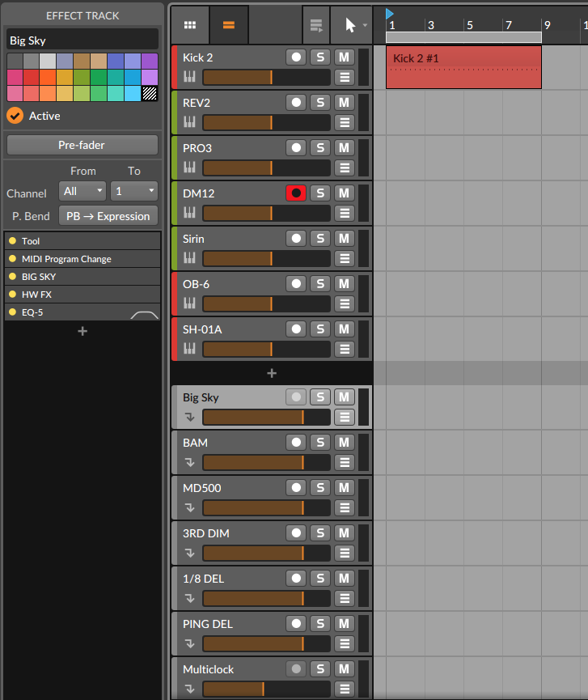The height and width of the screenshot is (700, 588).
Task: Solo the Big Sky effect track
Action: [x=320, y=397]
